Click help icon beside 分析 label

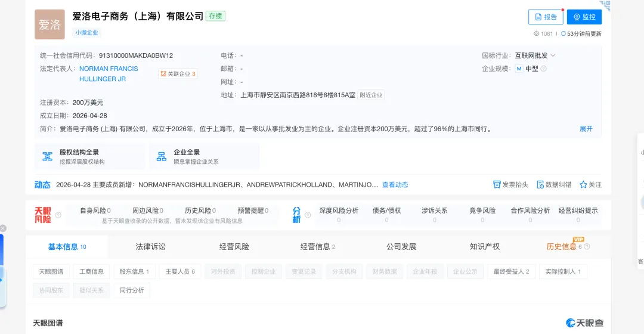click(x=308, y=215)
